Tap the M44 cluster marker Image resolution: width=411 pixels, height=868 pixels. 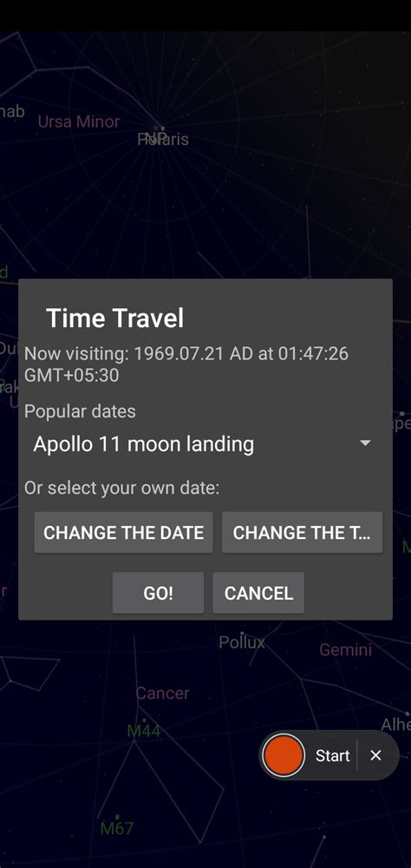(144, 731)
